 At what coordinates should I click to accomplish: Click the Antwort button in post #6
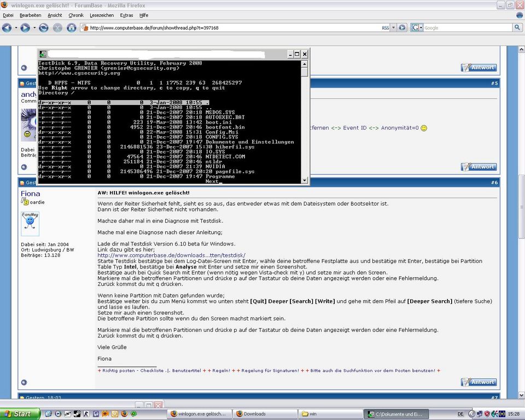[479, 382]
